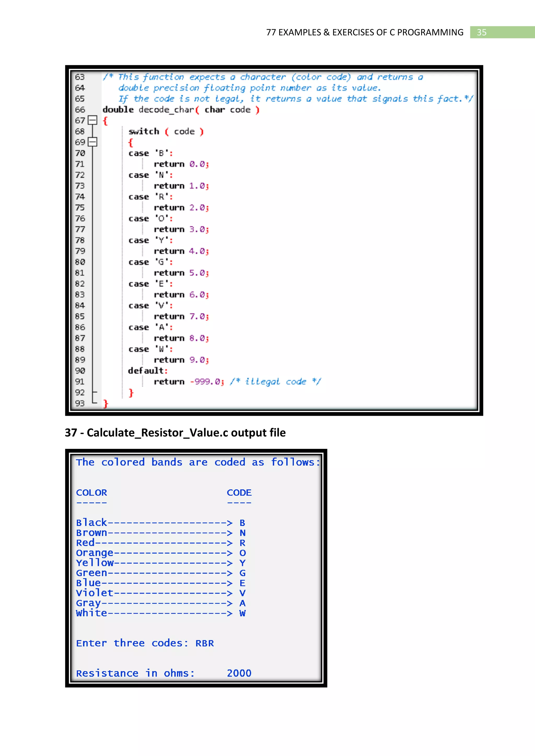The width and height of the screenshot is (535, 756).
Task: Click the Brown row in the output table
Action: tap(161, 532)
